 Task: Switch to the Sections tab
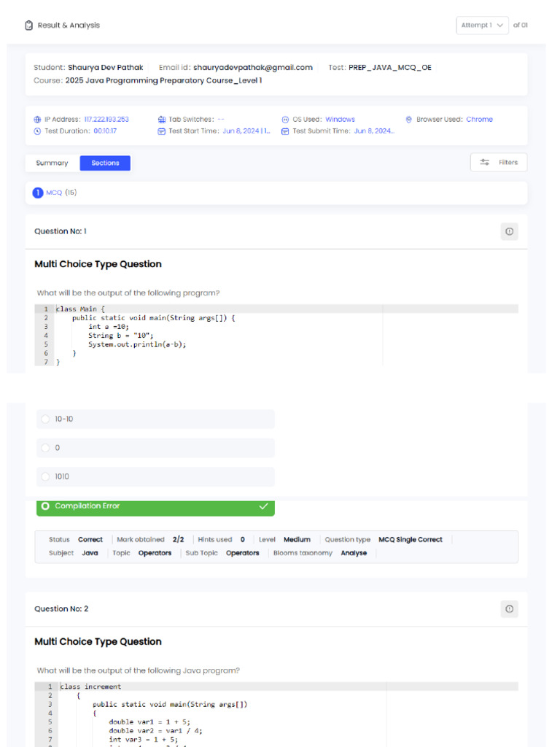(x=105, y=163)
